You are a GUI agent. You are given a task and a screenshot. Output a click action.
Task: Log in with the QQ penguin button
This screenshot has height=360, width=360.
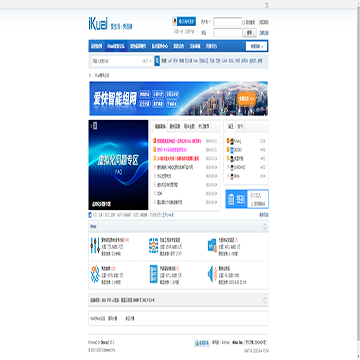184,21
